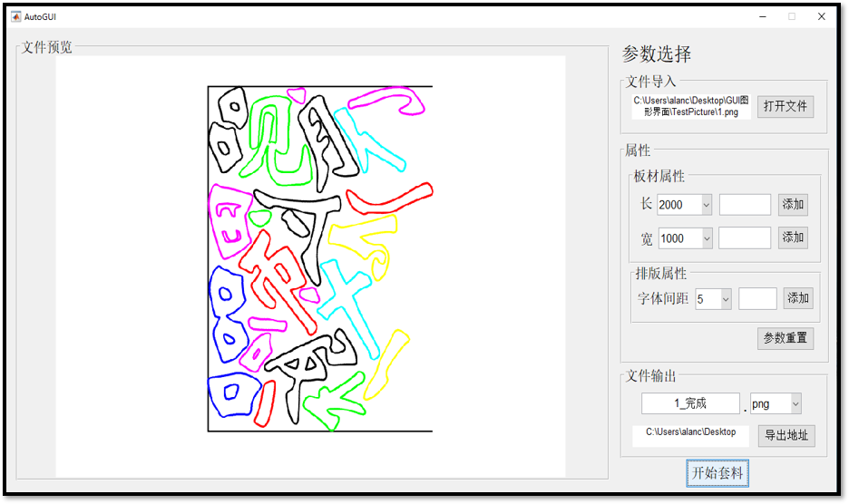849x504 pixels.
Task: Open the png file format dropdown
Action: pyautogui.click(x=776, y=403)
